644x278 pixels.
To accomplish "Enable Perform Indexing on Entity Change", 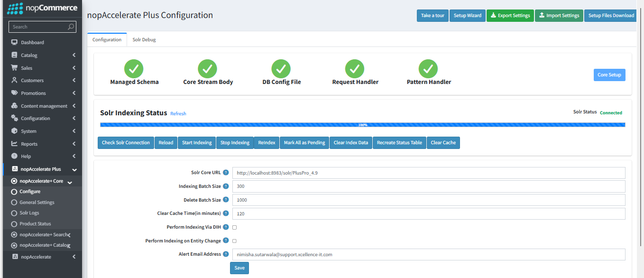I will point(234,241).
